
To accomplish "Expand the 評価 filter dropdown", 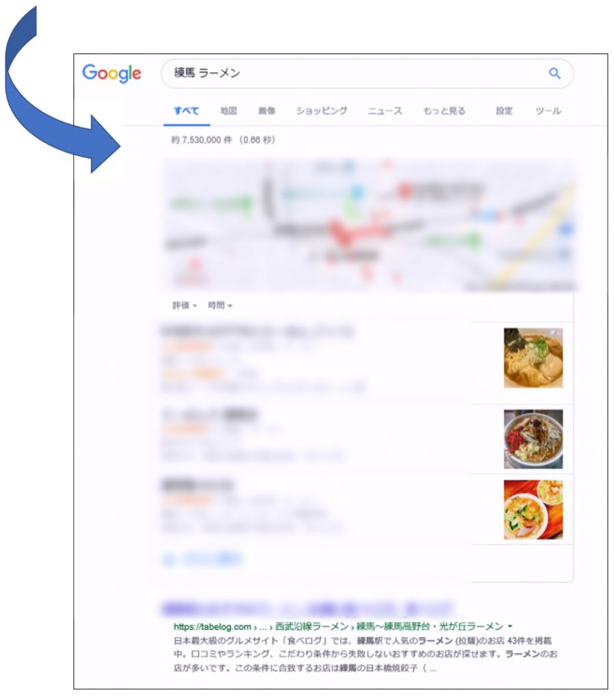I will [185, 306].
